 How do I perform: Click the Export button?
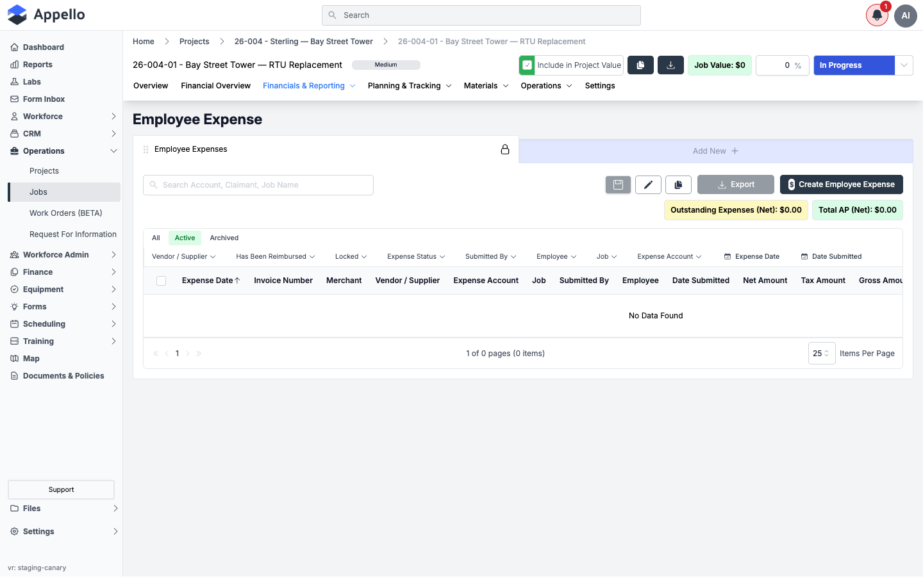[736, 184]
